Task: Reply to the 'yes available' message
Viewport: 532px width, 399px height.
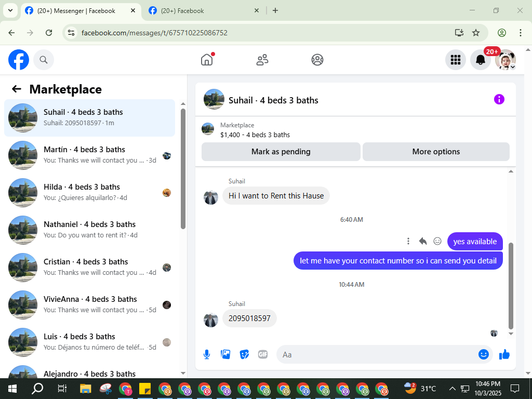Action: [x=423, y=241]
